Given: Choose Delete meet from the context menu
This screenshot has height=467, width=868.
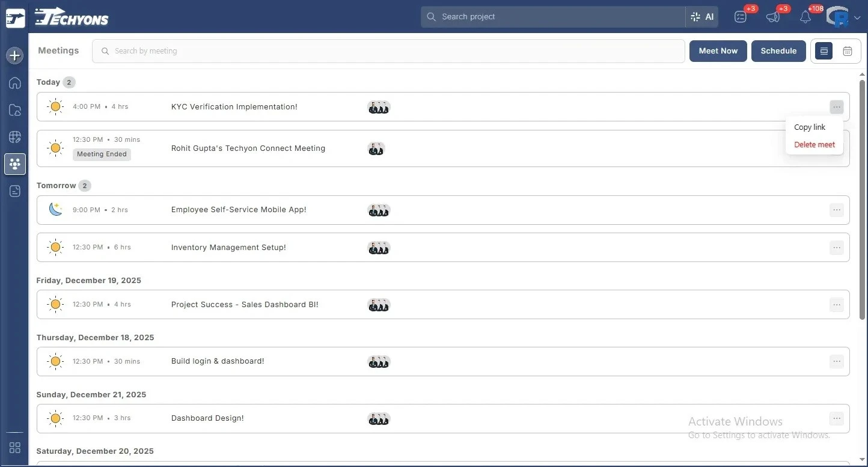Looking at the screenshot, I should pyautogui.click(x=815, y=144).
